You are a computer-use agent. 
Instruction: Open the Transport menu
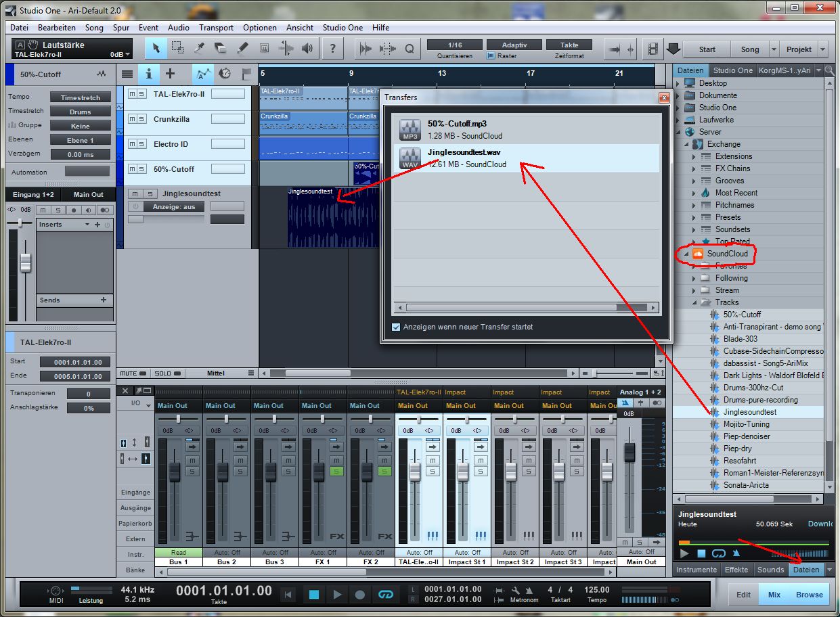[x=216, y=28]
